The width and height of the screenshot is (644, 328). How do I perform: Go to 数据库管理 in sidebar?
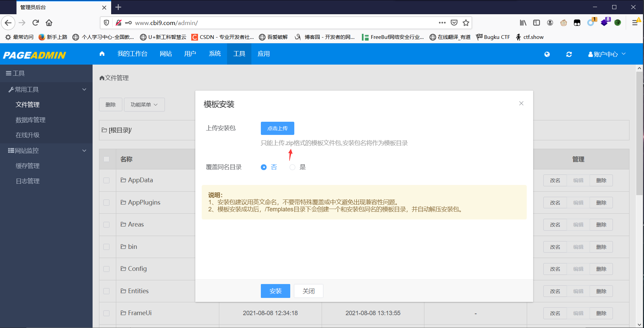30,120
